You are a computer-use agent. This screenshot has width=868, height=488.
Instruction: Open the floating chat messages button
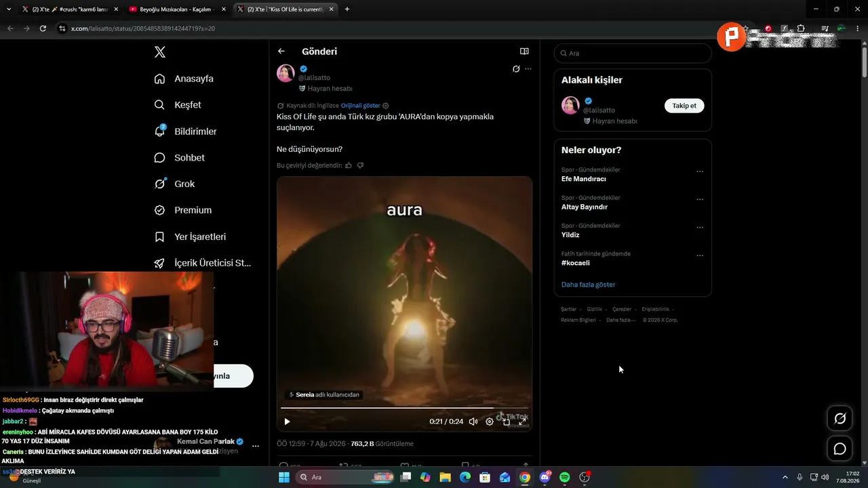840,449
